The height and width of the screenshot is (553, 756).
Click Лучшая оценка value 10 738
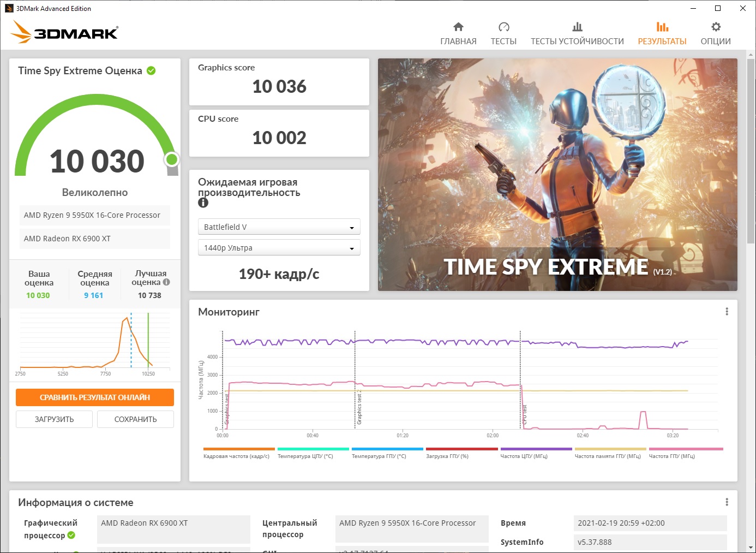click(149, 295)
